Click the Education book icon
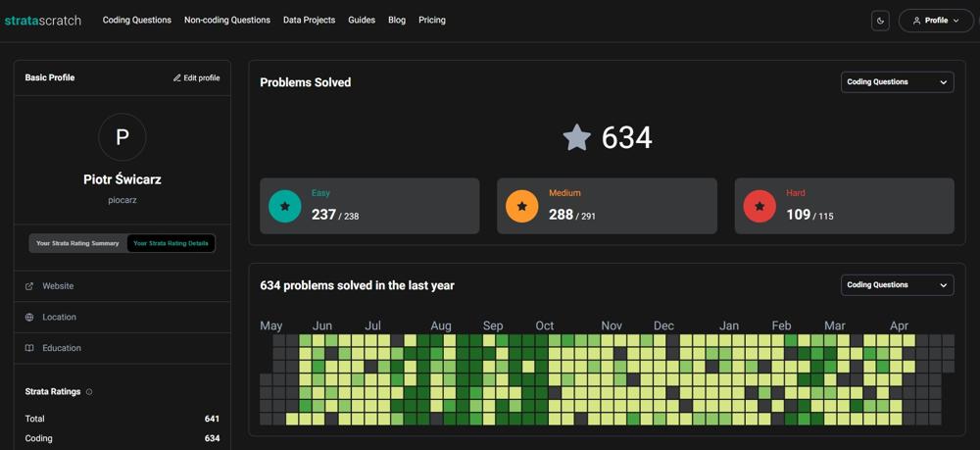 click(x=29, y=348)
